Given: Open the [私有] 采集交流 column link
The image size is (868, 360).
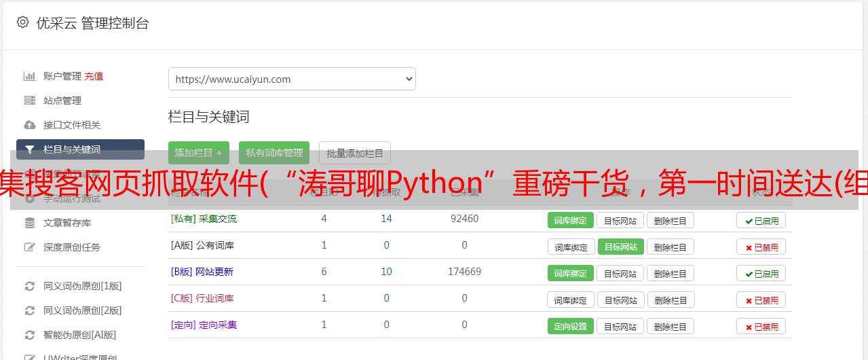Looking at the screenshot, I should point(204,219).
